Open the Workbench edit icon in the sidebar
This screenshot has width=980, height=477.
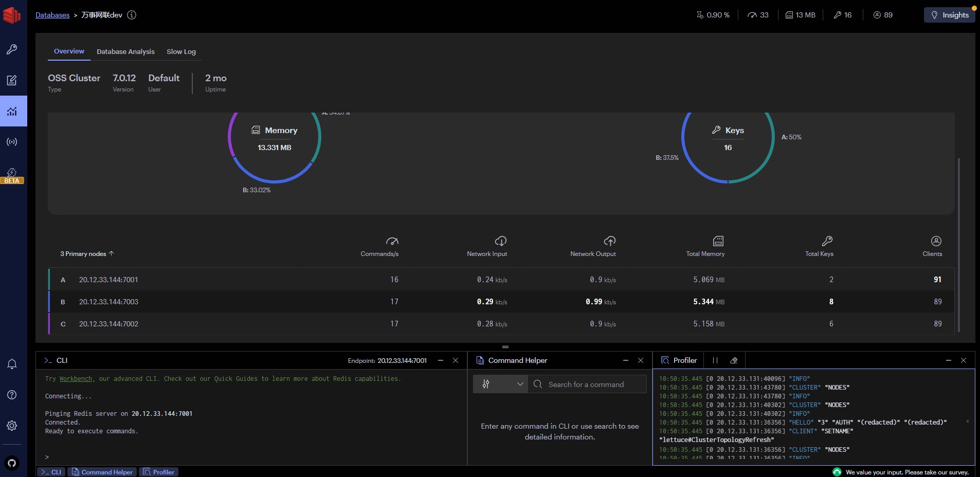[x=12, y=80]
